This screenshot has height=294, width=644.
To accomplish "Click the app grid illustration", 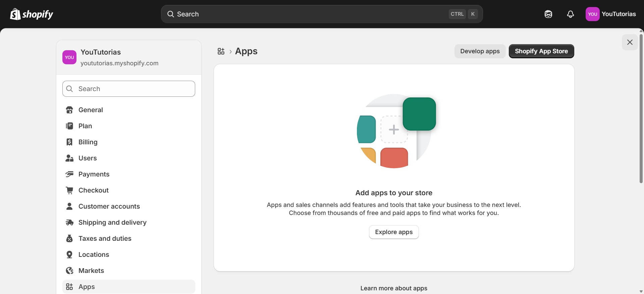I will [396, 131].
